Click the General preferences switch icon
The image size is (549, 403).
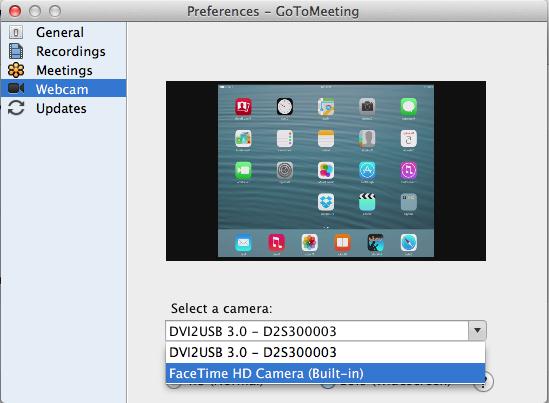click(x=16, y=33)
